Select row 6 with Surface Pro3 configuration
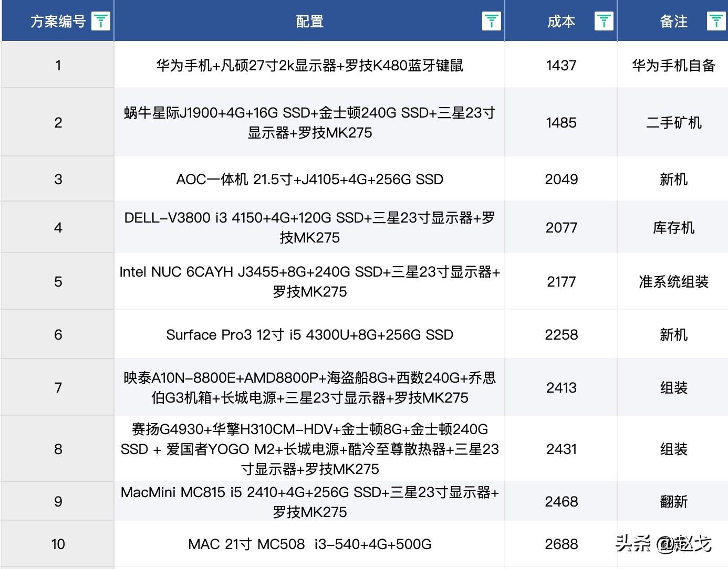The height and width of the screenshot is (569, 728). point(309,334)
